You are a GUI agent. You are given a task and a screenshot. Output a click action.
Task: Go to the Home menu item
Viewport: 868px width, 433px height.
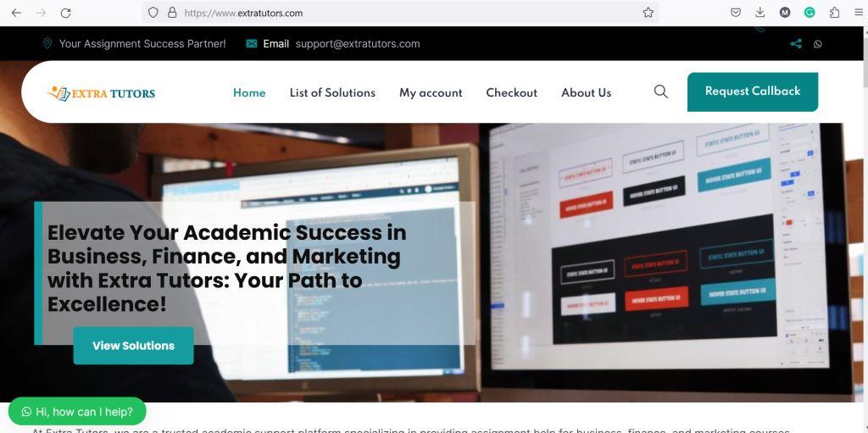click(x=249, y=93)
